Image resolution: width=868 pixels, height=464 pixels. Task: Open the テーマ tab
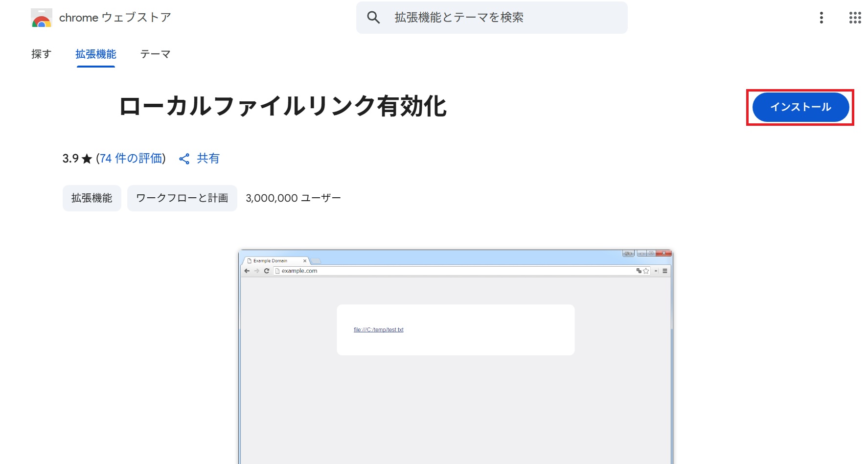(155, 54)
